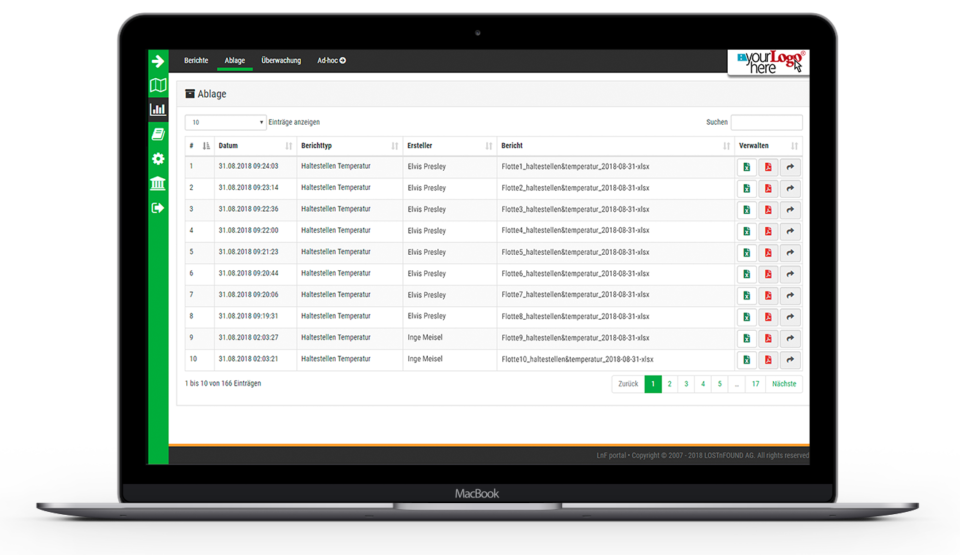Viewport: 960px width, 555px height.
Task: Open the bar chart reports section
Action: pyautogui.click(x=157, y=110)
